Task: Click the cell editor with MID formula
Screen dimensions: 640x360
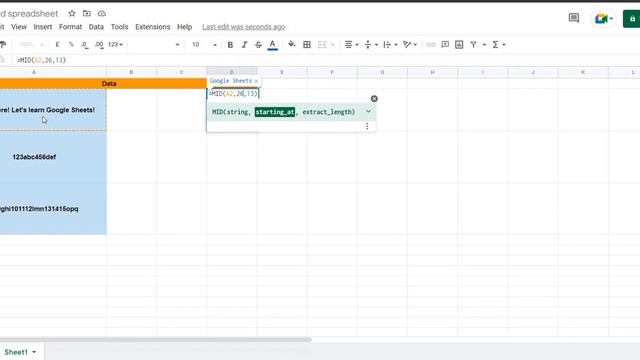Action: pos(233,94)
